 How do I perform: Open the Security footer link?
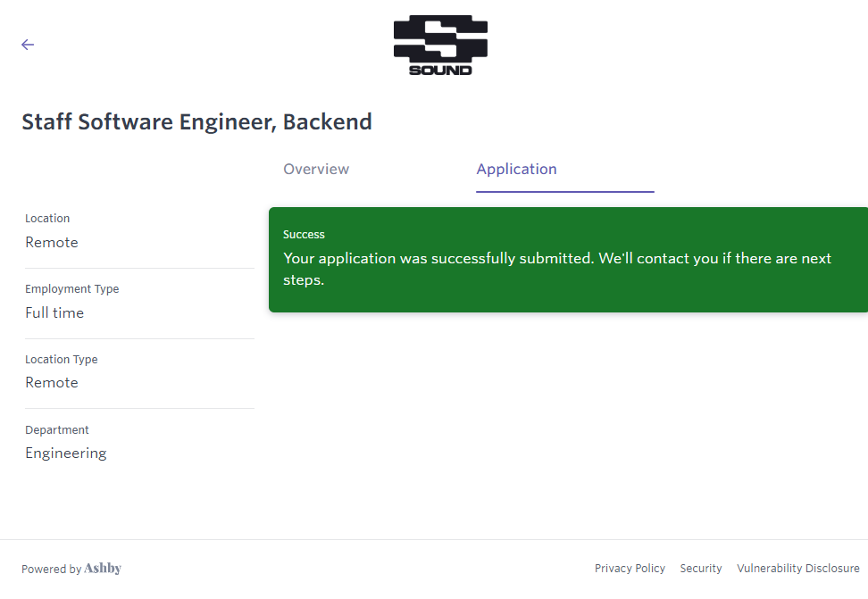(x=701, y=569)
